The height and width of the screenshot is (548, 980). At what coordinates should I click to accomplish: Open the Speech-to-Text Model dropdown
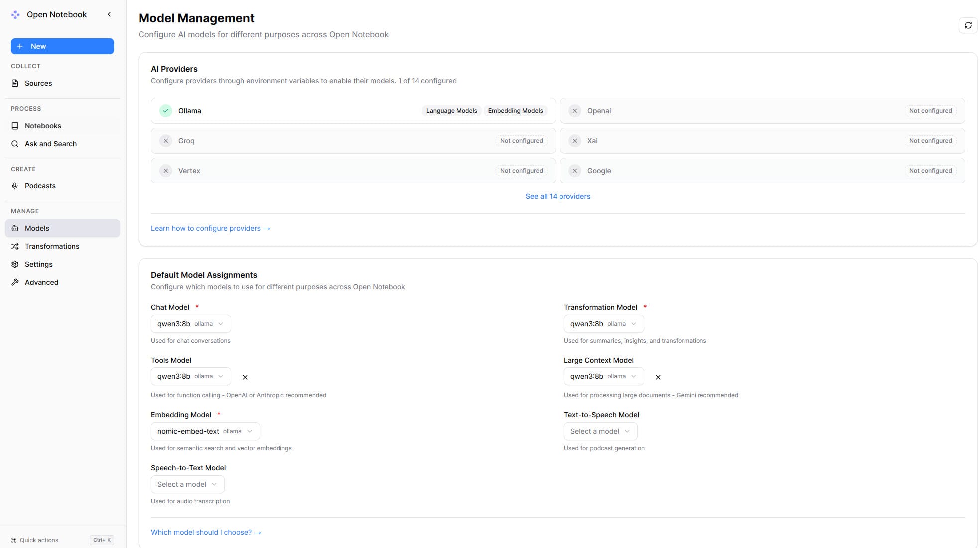187,484
